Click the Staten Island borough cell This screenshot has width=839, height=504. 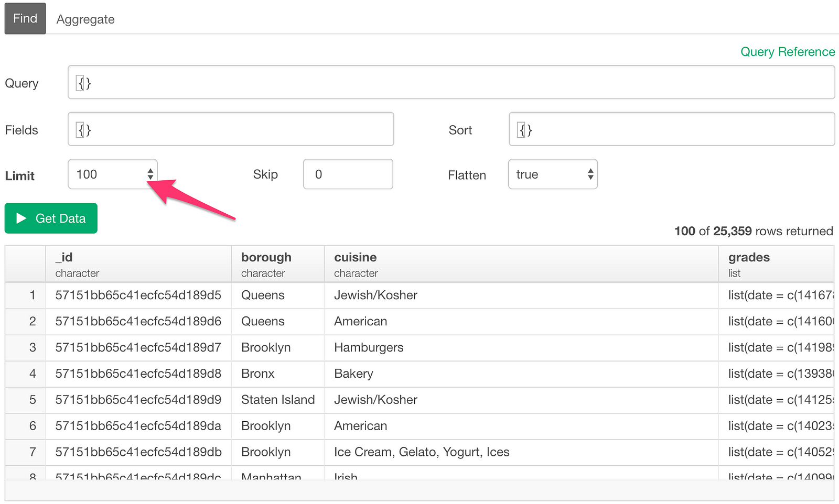277,400
